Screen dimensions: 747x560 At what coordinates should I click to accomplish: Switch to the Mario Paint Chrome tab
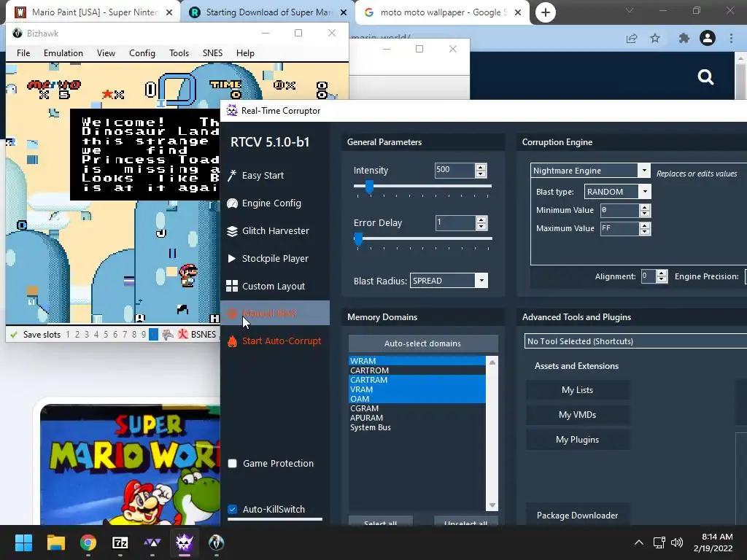[x=93, y=12]
